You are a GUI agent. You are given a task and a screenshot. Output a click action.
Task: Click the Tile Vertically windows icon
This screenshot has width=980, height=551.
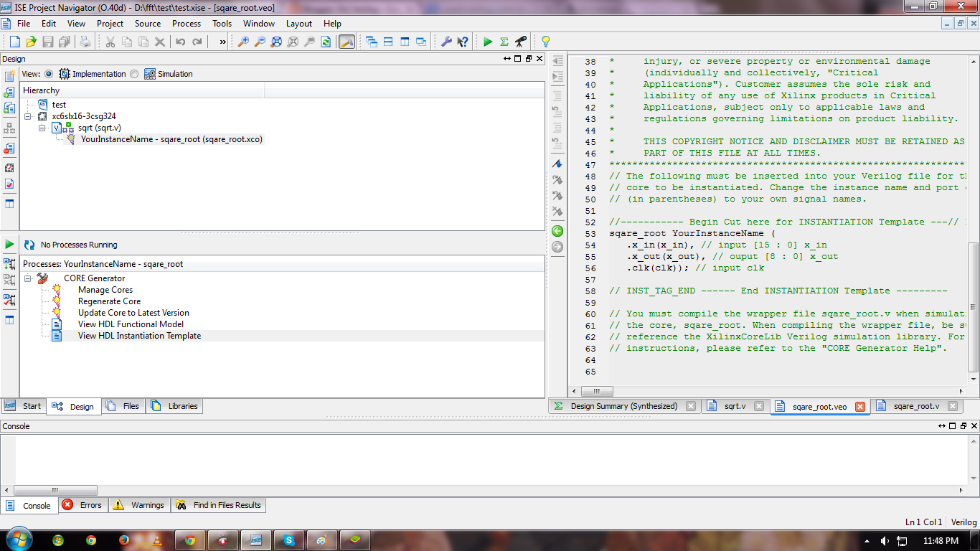click(x=405, y=42)
